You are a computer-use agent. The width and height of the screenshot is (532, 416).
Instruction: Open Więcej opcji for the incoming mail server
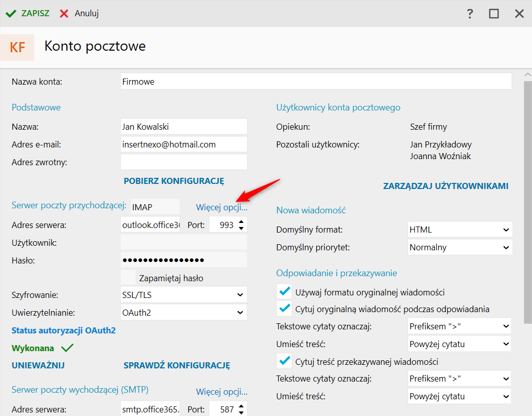(221, 207)
